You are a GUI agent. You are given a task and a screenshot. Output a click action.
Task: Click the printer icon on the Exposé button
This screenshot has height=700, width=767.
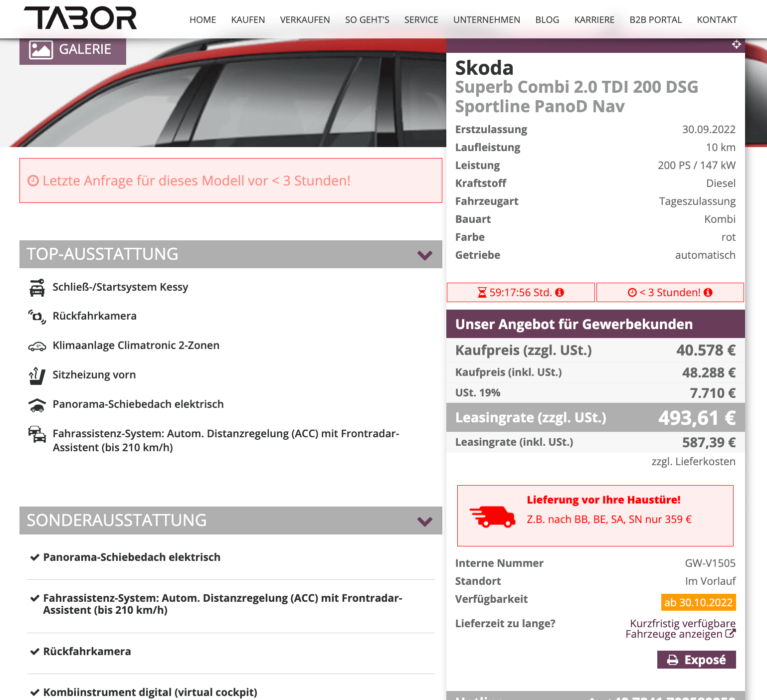click(673, 660)
